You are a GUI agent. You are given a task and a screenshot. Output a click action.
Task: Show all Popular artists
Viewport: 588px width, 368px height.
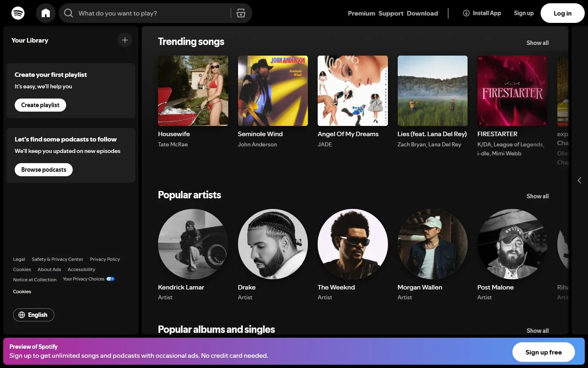click(x=537, y=196)
